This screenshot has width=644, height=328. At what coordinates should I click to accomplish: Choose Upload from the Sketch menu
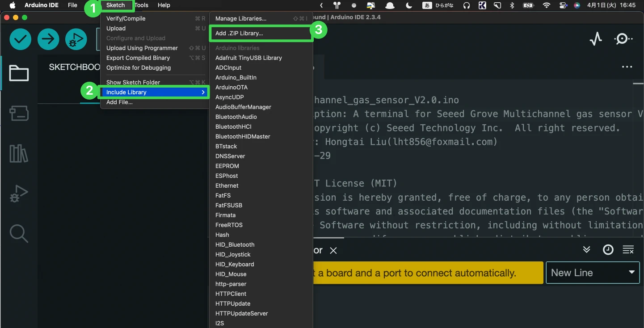(156, 28)
